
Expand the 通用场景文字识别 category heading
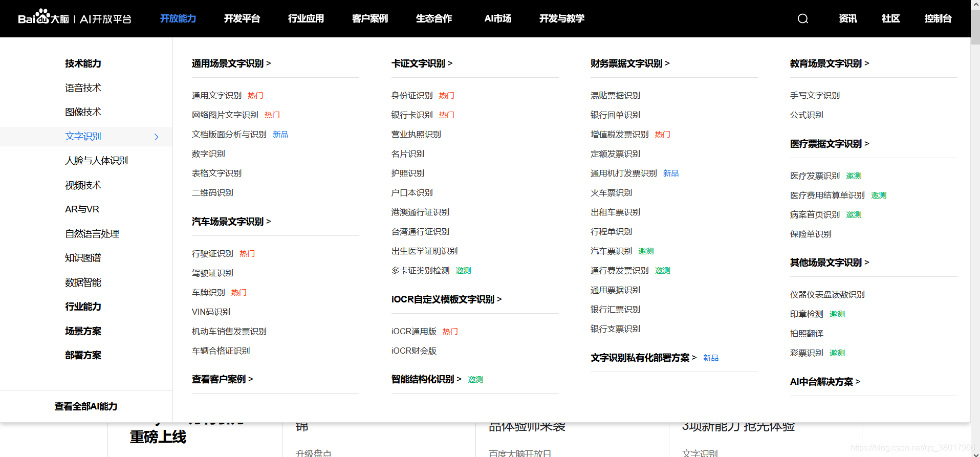click(x=231, y=63)
